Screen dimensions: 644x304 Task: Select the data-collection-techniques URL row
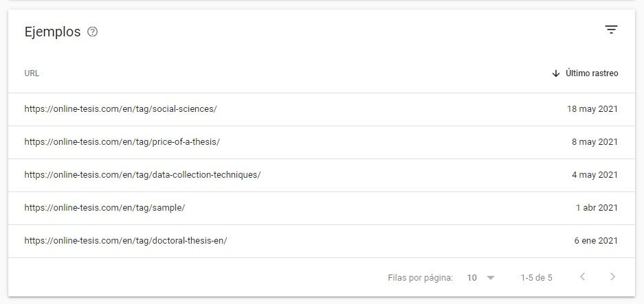322,175
